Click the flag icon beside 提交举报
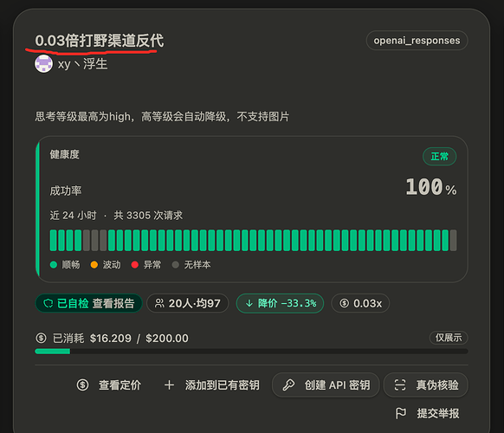The image size is (504, 433). point(400,413)
